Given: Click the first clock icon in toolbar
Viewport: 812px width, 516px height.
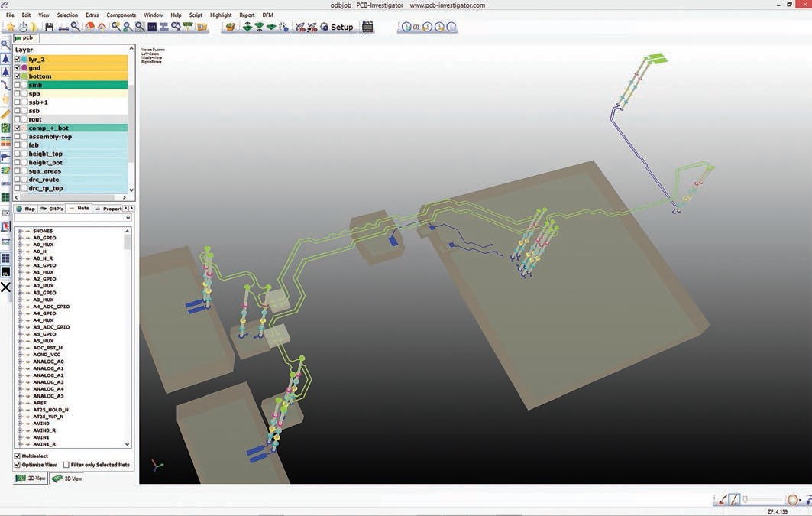Looking at the screenshot, I should [406, 27].
